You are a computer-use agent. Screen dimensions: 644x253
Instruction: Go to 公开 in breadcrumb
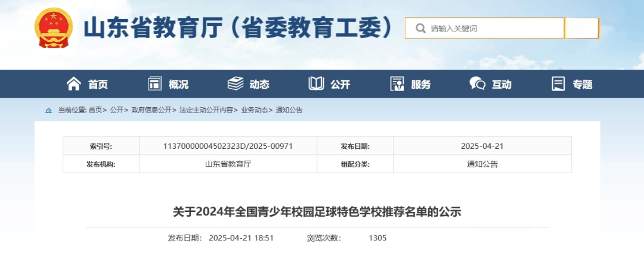point(116,110)
